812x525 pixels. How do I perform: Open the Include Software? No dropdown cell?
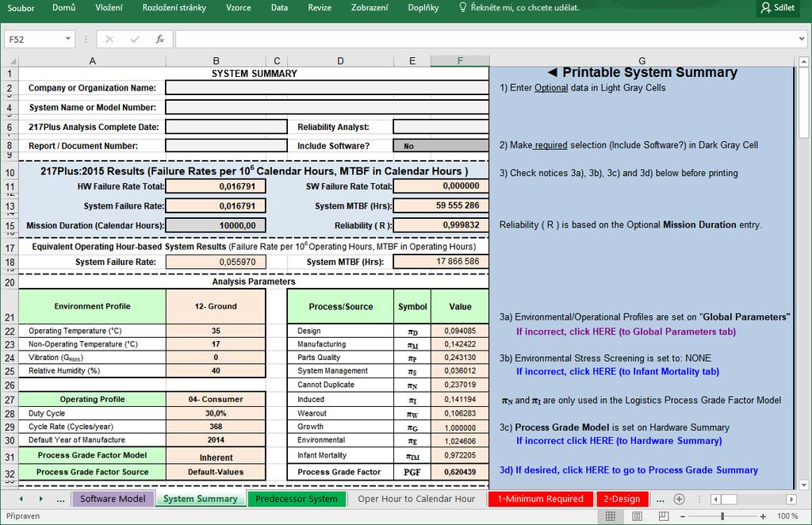point(441,146)
